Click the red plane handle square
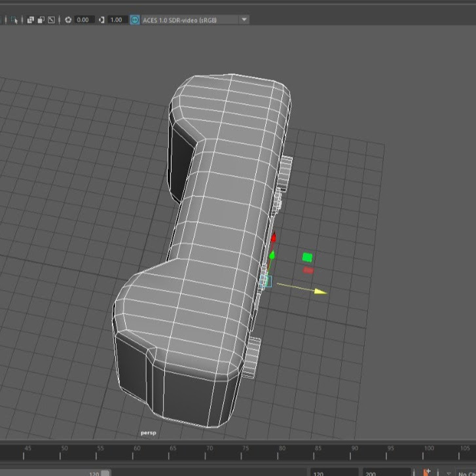 point(308,270)
